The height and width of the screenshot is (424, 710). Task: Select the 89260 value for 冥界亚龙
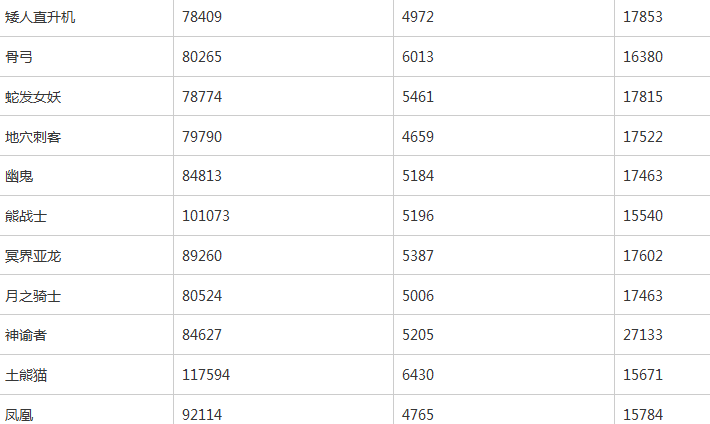(x=202, y=255)
